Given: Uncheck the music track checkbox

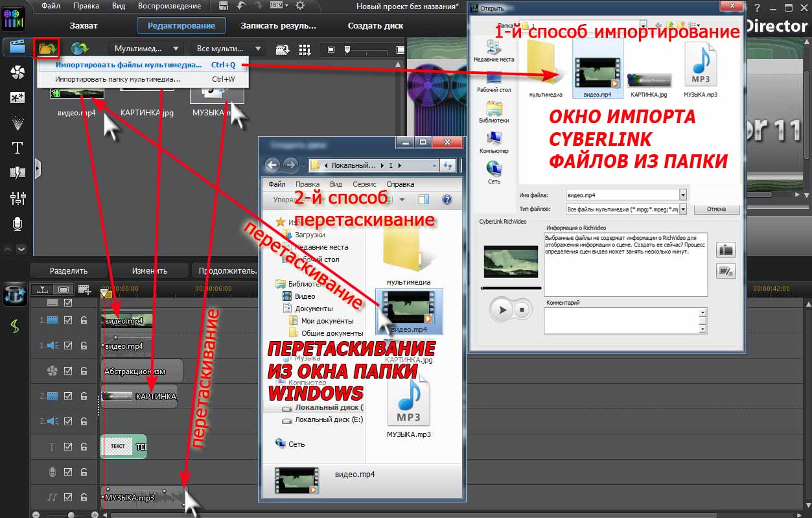Looking at the screenshot, I should 68,497.
